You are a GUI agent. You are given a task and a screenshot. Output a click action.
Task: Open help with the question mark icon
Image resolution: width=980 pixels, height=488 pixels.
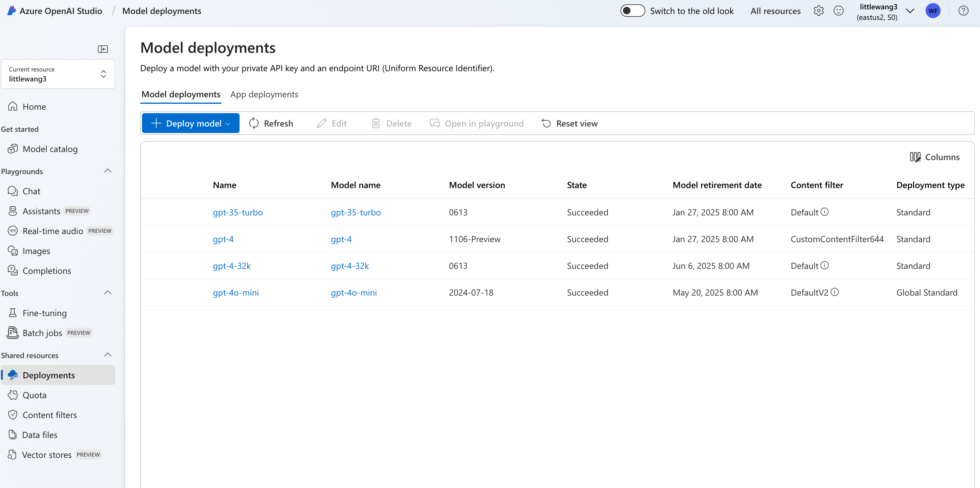[x=963, y=11]
